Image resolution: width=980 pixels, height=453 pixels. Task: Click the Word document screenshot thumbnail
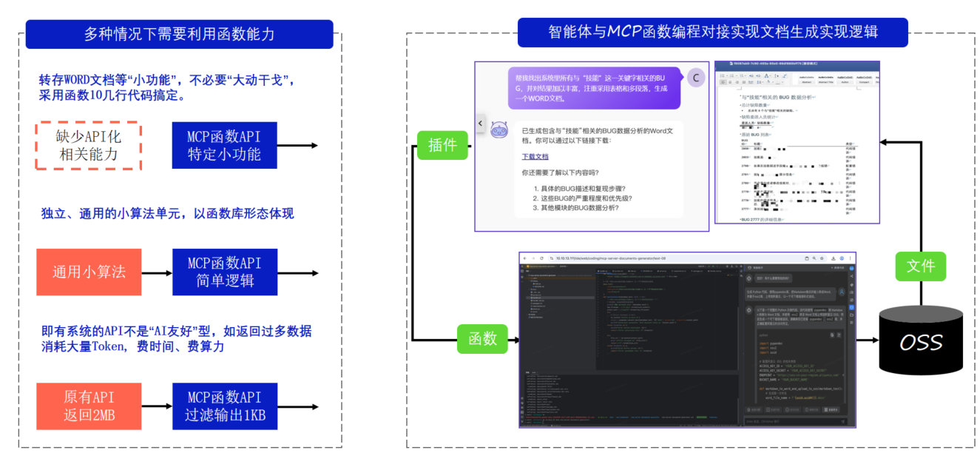point(797,142)
